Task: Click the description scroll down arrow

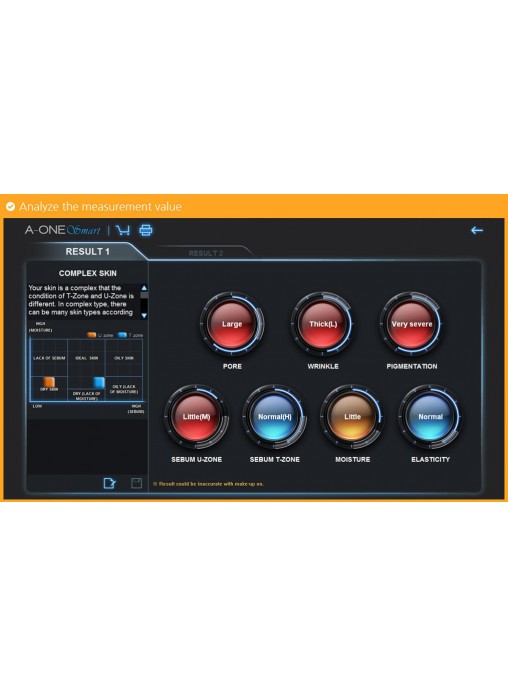Action: (x=144, y=315)
